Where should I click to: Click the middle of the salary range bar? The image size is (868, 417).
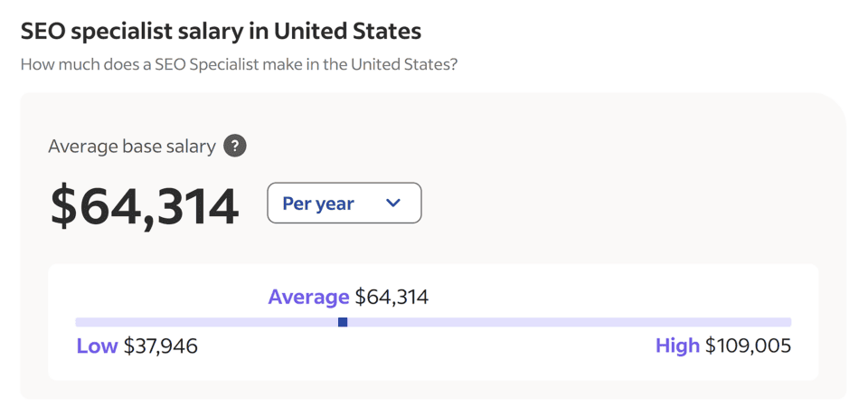433,322
